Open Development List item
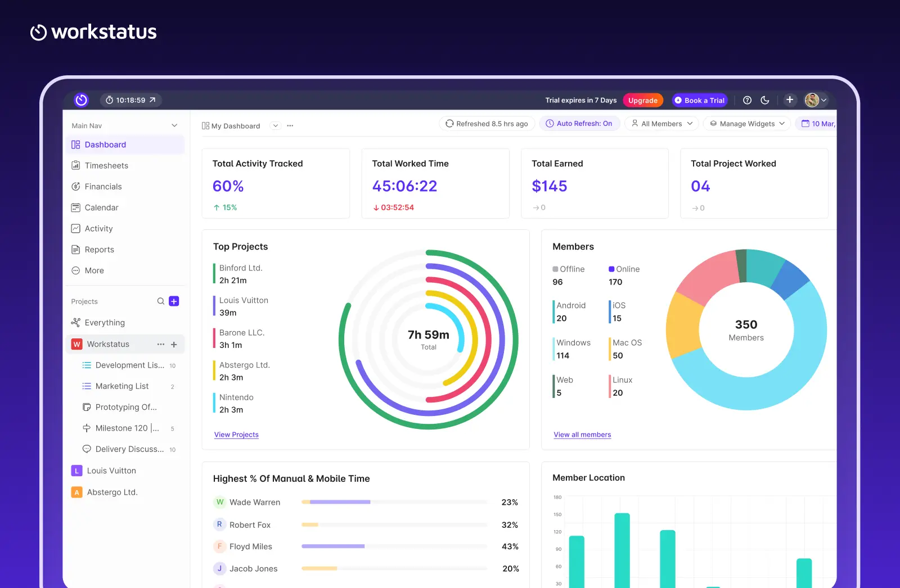Screen dimensions: 900x588 [x=129, y=365]
